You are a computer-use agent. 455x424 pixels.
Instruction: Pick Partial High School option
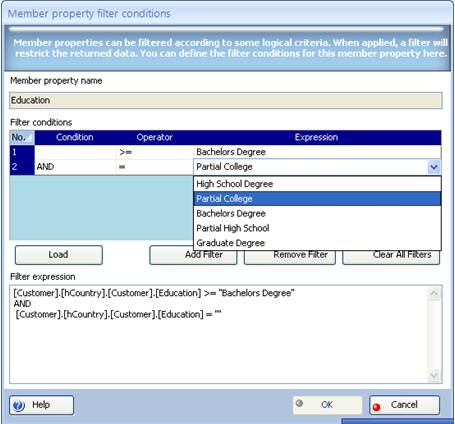pos(317,228)
